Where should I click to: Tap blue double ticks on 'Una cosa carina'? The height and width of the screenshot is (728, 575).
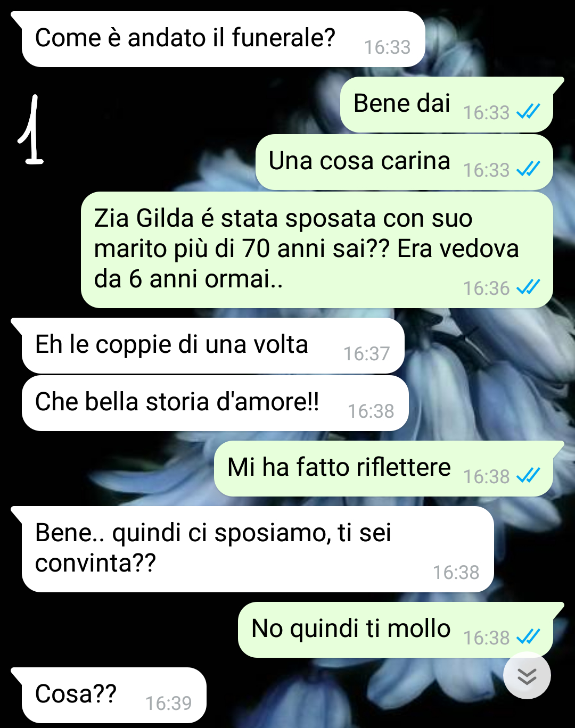[x=528, y=169]
